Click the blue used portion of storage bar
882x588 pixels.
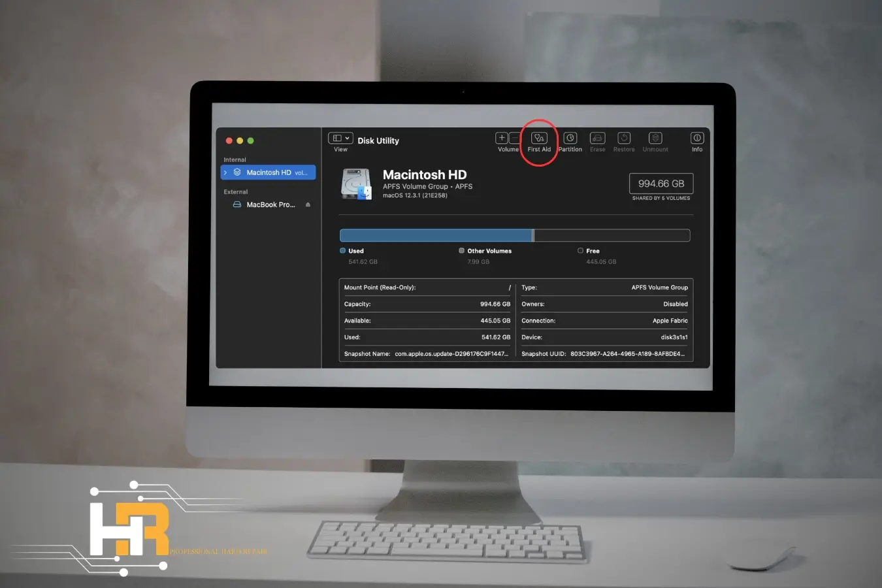point(436,236)
